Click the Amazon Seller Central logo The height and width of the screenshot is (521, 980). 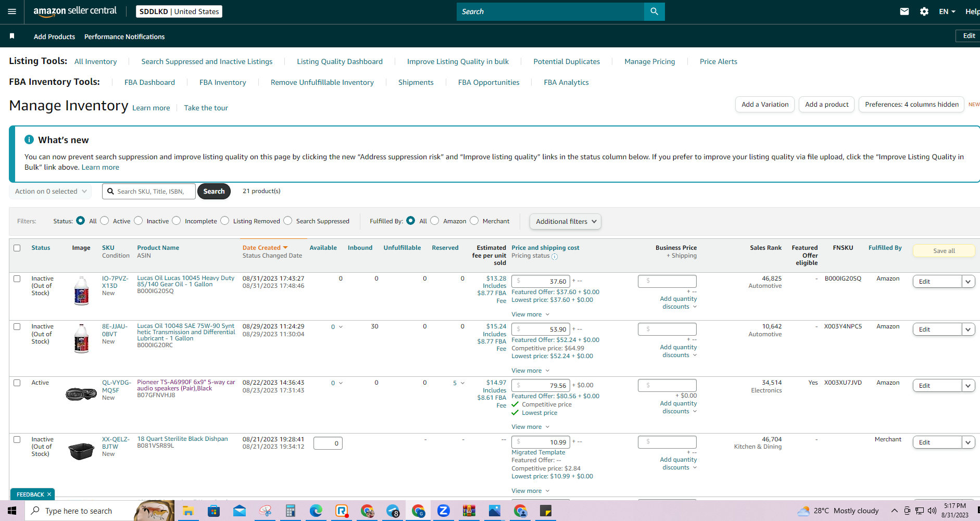(x=75, y=11)
